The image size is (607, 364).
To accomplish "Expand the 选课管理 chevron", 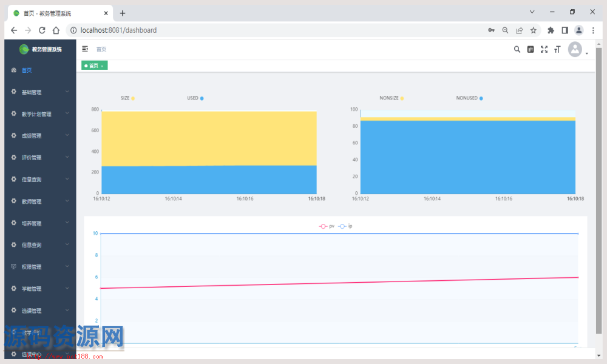I will (67, 310).
